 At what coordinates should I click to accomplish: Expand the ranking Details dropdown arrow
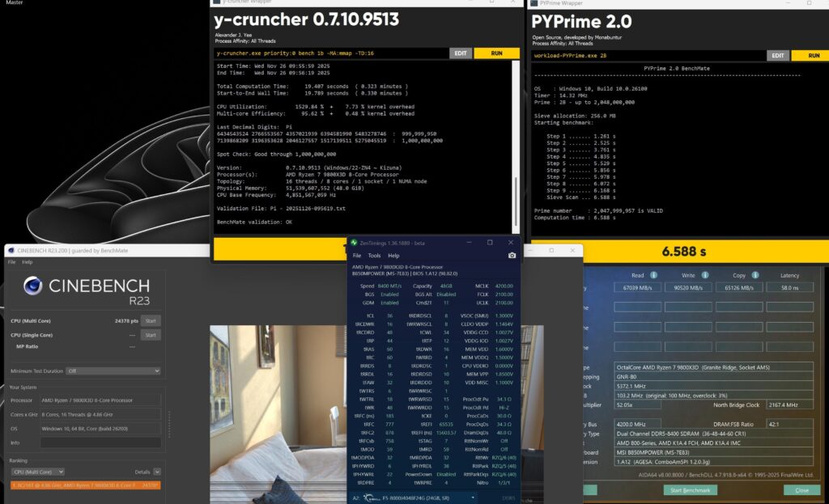coord(157,472)
